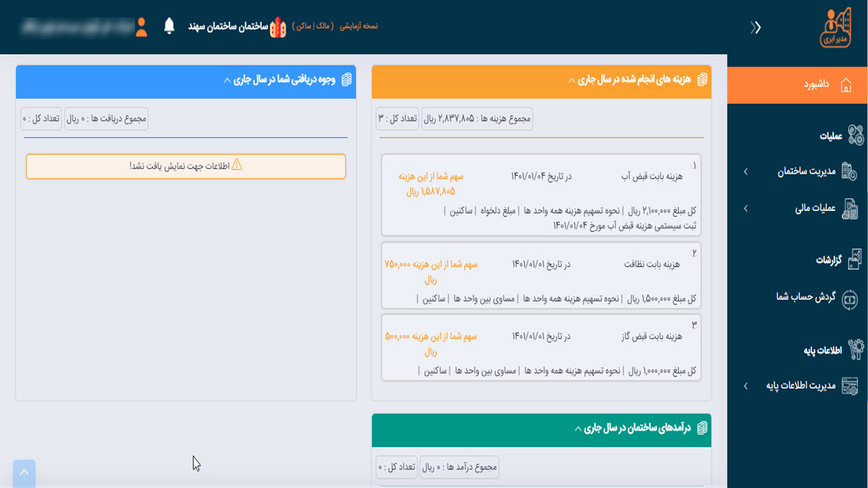
Task: Open notifications bell icon
Action: pyautogui.click(x=169, y=25)
